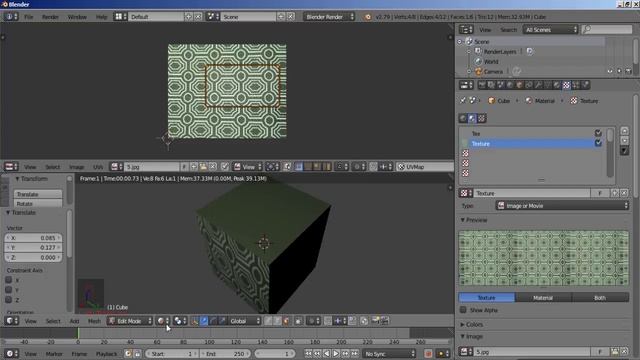Add new scene plus icon

pos(281,17)
